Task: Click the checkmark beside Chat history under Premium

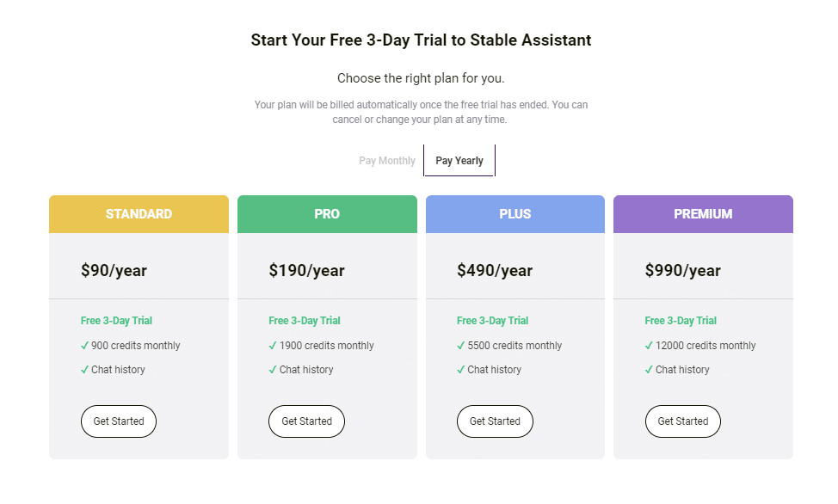Action: coord(648,369)
